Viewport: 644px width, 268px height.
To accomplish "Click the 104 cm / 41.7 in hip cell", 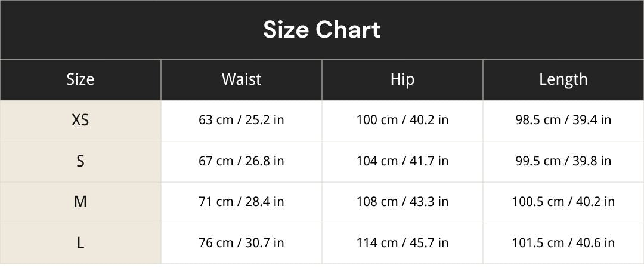I will click(x=402, y=162).
